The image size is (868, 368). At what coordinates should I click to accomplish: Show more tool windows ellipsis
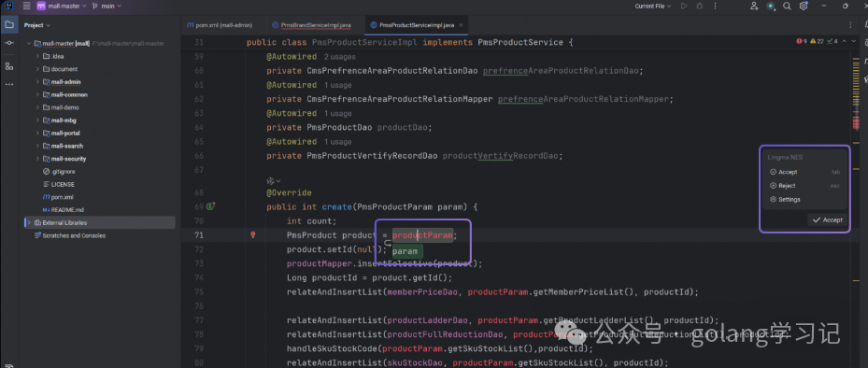click(9, 84)
